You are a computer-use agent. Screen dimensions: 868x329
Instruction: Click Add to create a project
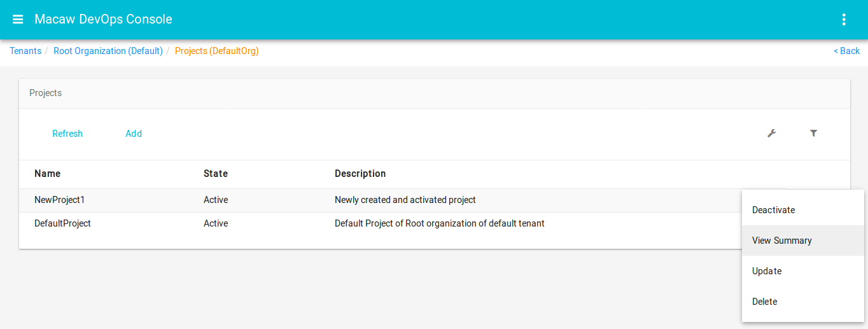(x=134, y=134)
